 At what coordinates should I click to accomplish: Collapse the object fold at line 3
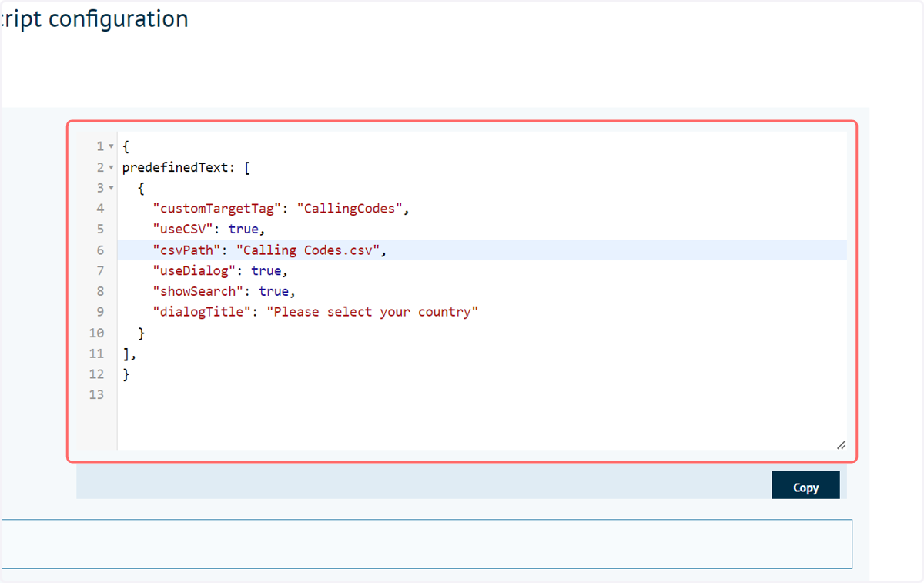[112, 188]
